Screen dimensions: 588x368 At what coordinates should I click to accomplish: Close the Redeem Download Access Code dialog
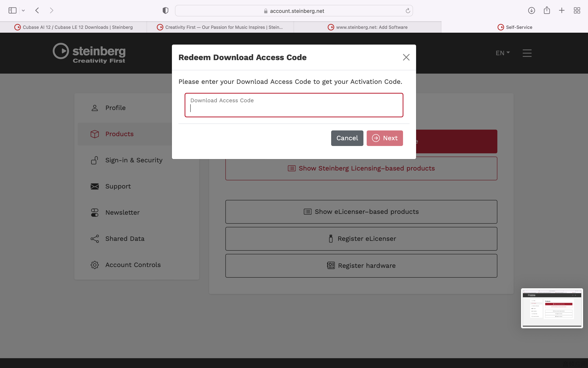[406, 57]
